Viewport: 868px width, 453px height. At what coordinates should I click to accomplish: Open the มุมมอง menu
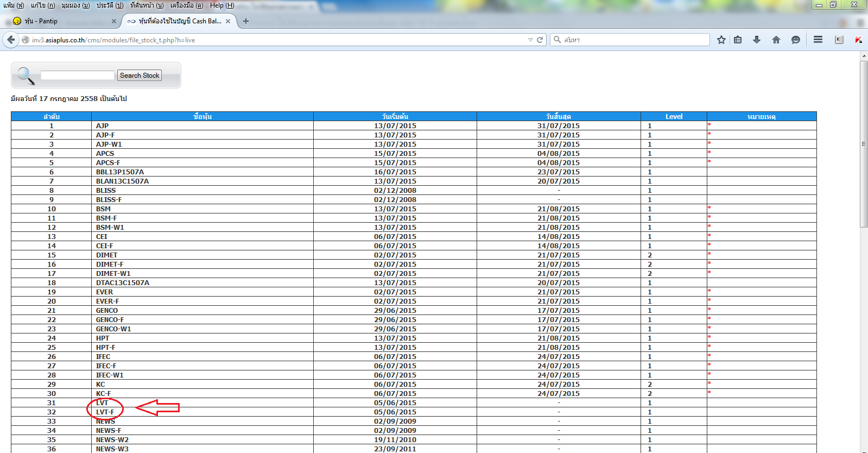(75, 5)
